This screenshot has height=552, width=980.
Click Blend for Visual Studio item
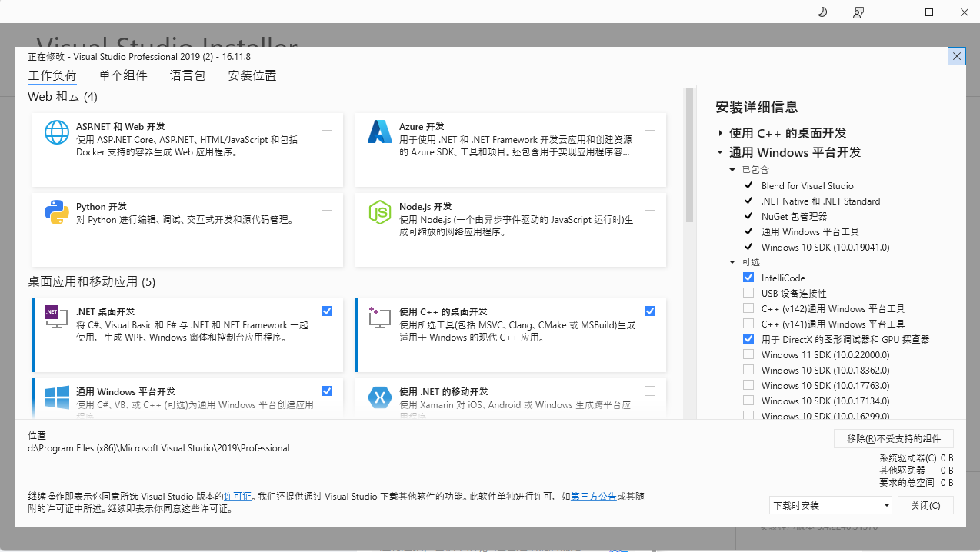coord(807,185)
